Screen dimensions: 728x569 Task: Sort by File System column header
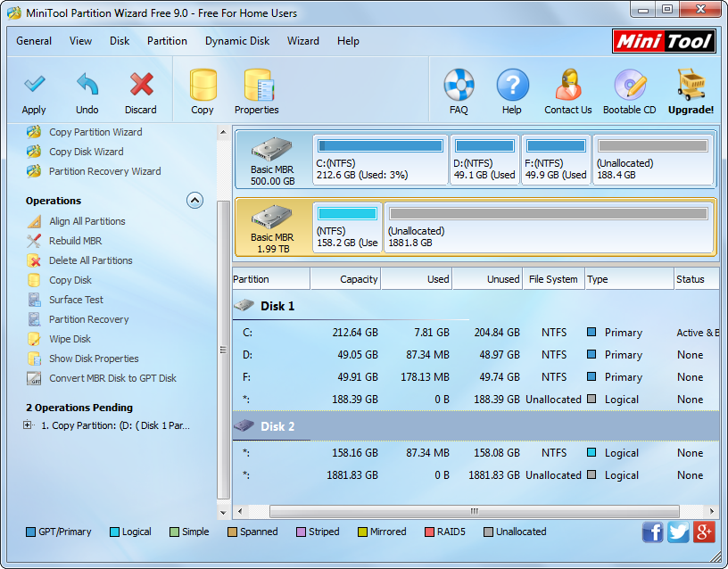tap(553, 279)
